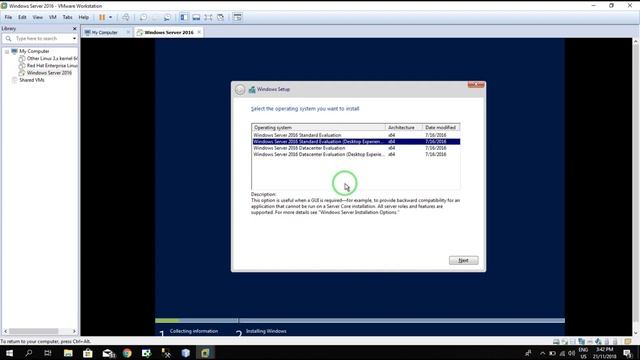The width and height of the screenshot is (640, 360).
Task: Click the VM view vertical scrollbar up arrow
Action: pos(636,42)
